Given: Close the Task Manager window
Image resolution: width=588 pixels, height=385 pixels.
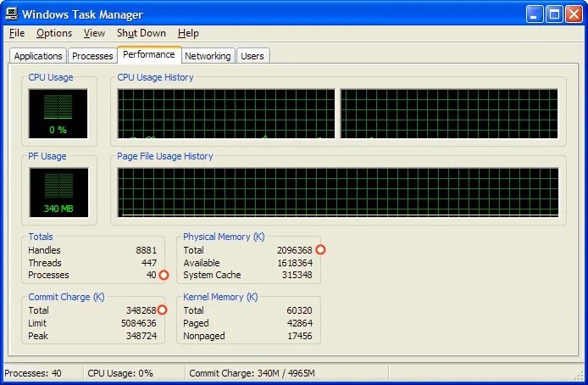Looking at the screenshot, I should pyautogui.click(x=574, y=14).
